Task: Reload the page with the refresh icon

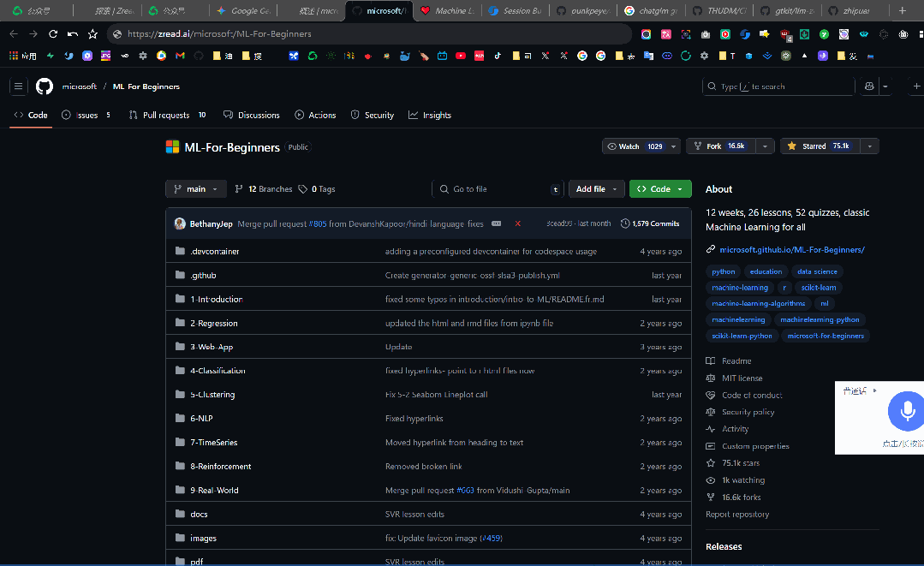Action: (53, 34)
